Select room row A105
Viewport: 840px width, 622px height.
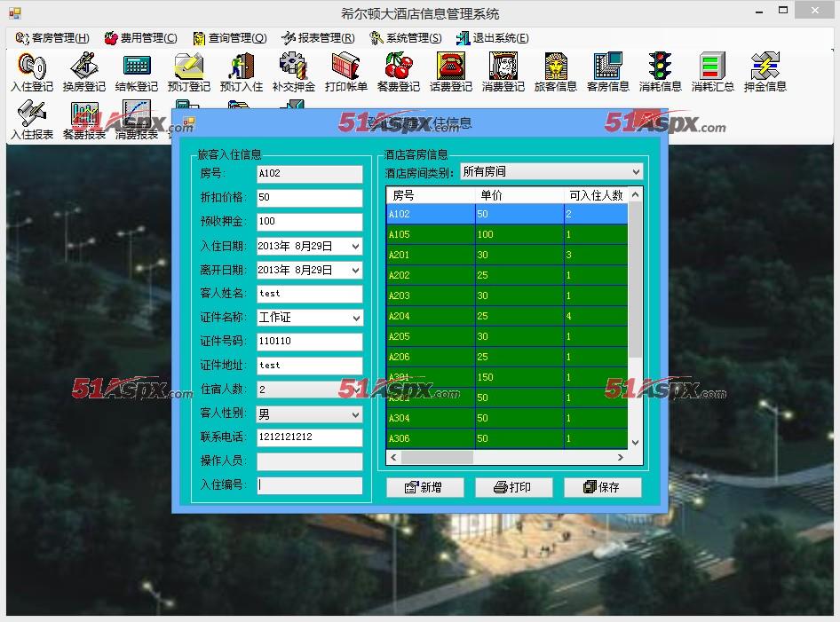[x=507, y=234]
